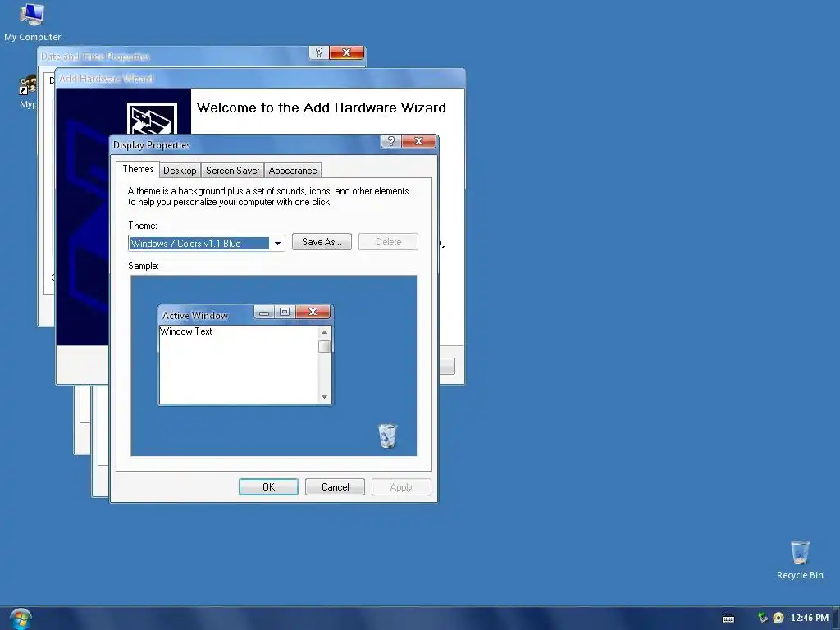Click the sample window maximize icon

tap(285, 312)
